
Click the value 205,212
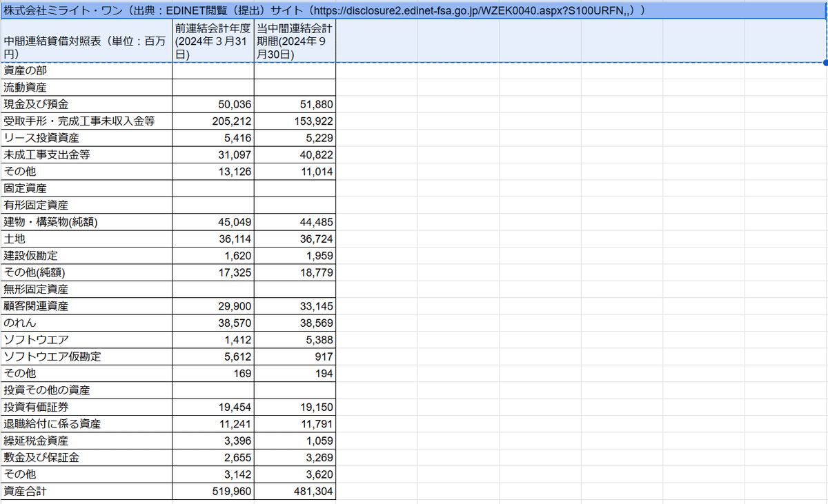click(213, 121)
